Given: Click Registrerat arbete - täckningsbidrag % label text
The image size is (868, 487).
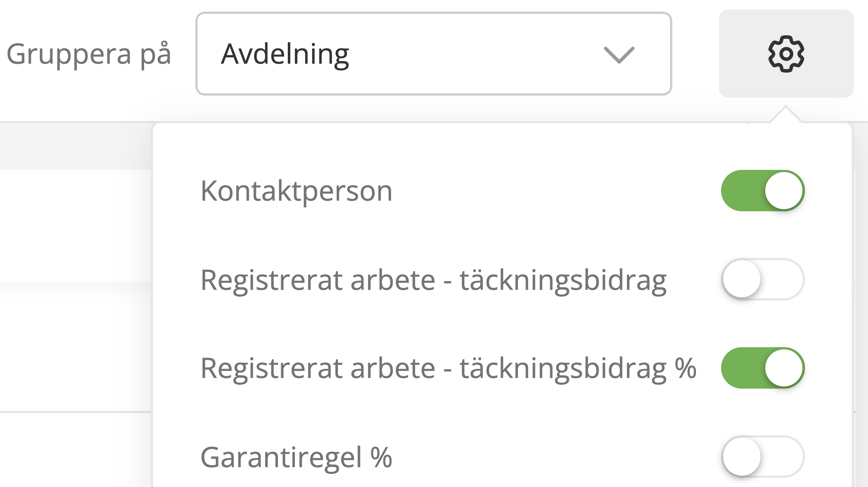Looking at the screenshot, I should (x=449, y=368).
